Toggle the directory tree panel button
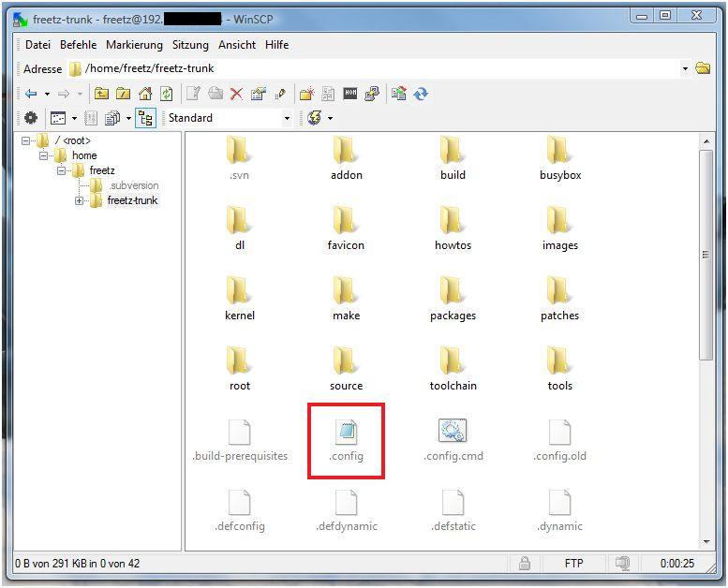 point(145,118)
